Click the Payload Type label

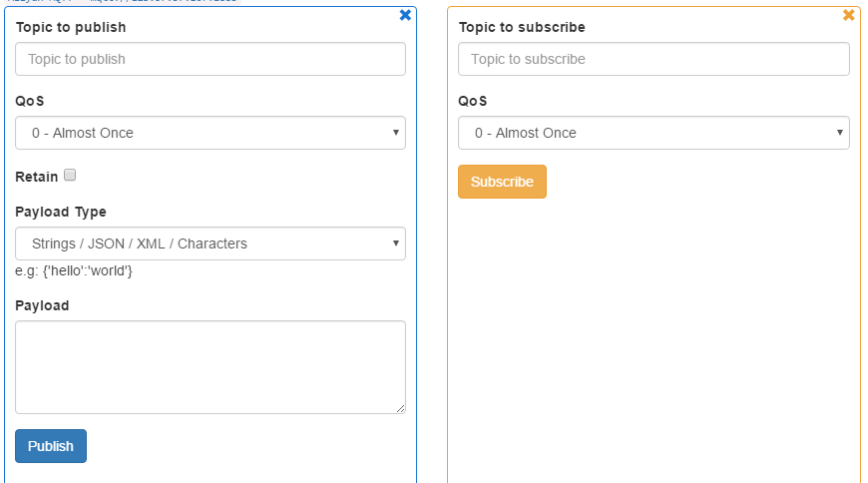click(61, 212)
